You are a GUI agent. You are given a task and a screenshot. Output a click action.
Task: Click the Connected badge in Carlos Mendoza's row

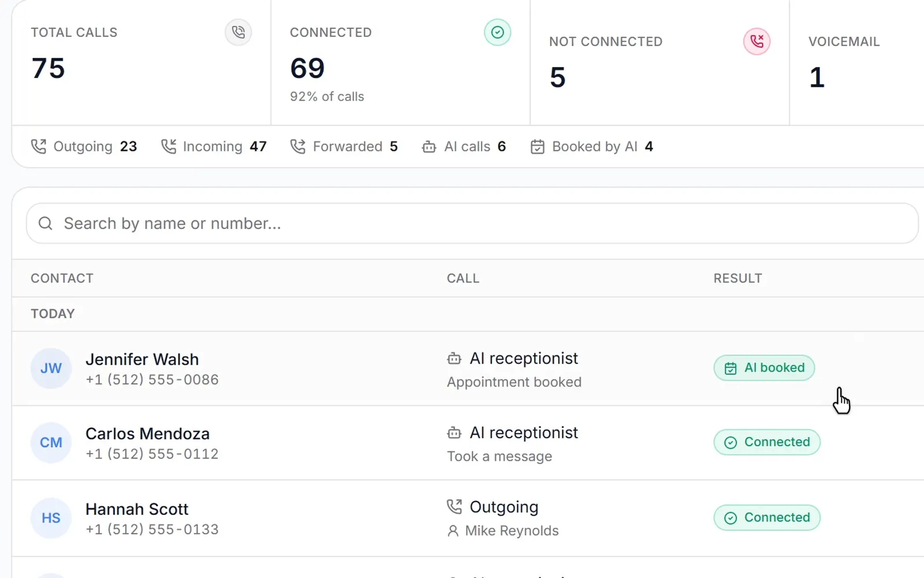point(767,442)
